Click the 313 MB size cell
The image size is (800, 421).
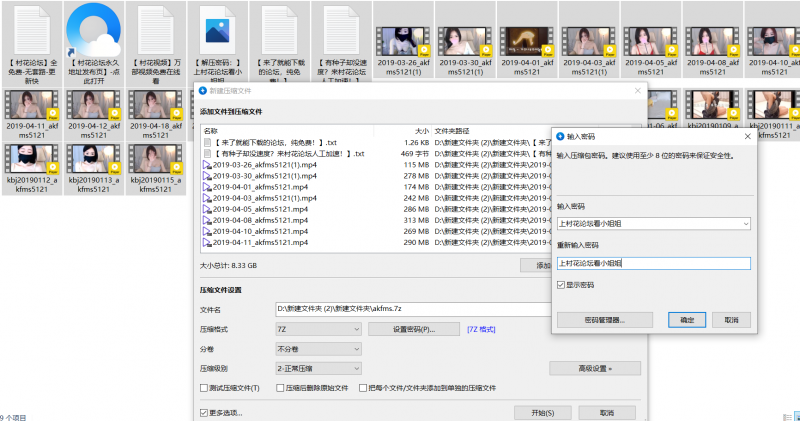(416, 220)
